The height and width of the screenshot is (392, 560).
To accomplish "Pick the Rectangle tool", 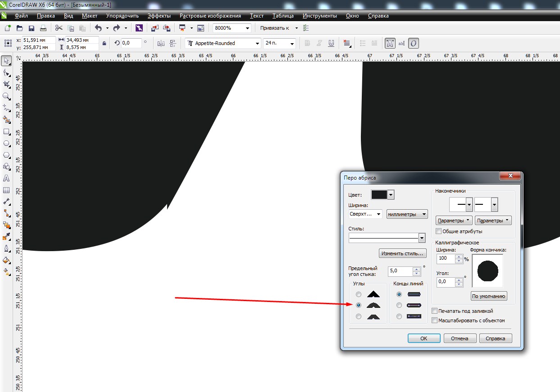I will pyautogui.click(x=6, y=132).
